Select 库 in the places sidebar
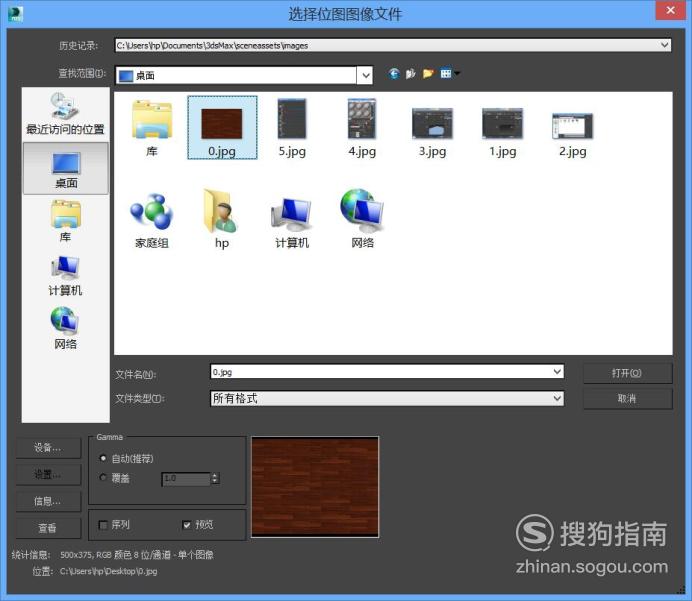 [65, 221]
